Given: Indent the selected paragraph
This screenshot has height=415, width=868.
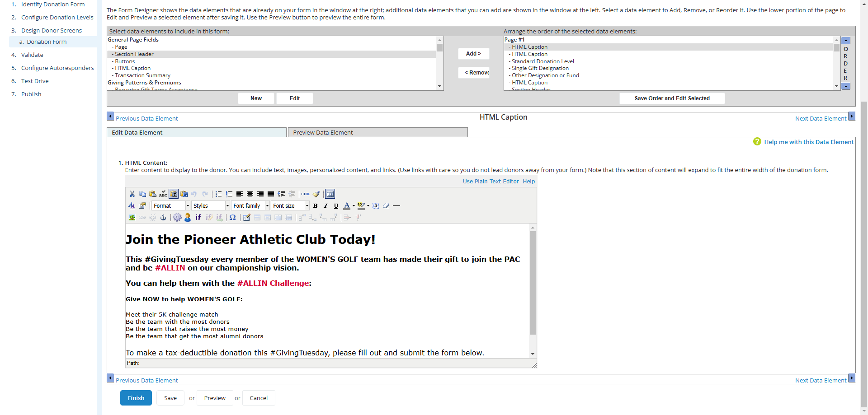Looking at the screenshot, I should tap(281, 194).
